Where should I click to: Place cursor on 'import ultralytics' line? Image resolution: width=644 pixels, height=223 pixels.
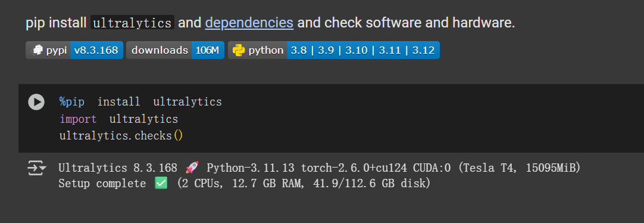pyautogui.click(x=119, y=119)
